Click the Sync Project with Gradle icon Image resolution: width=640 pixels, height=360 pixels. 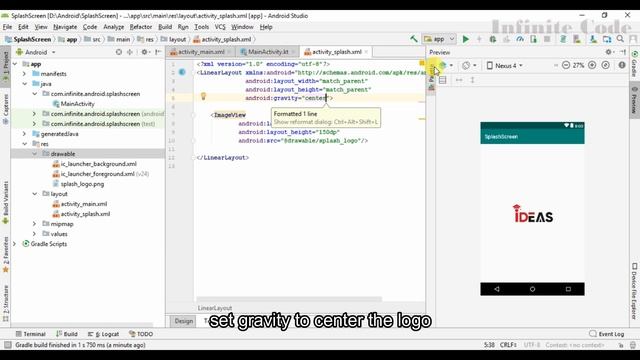[563, 39]
